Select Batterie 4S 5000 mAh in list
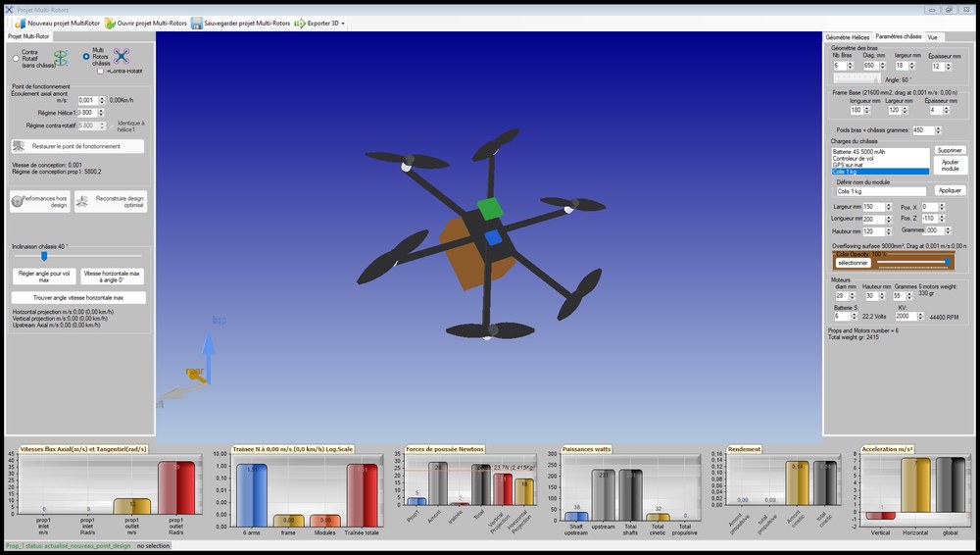This screenshot has width=980, height=555. [x=880, y=152]
